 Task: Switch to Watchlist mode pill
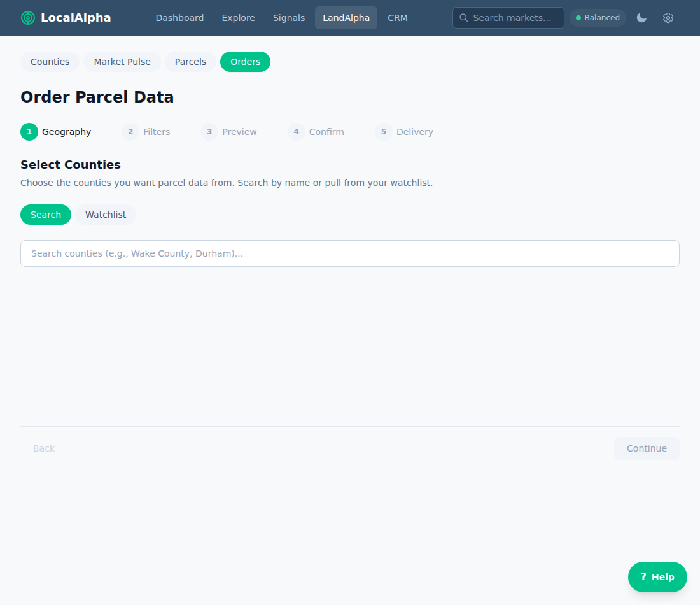[106, 215]
